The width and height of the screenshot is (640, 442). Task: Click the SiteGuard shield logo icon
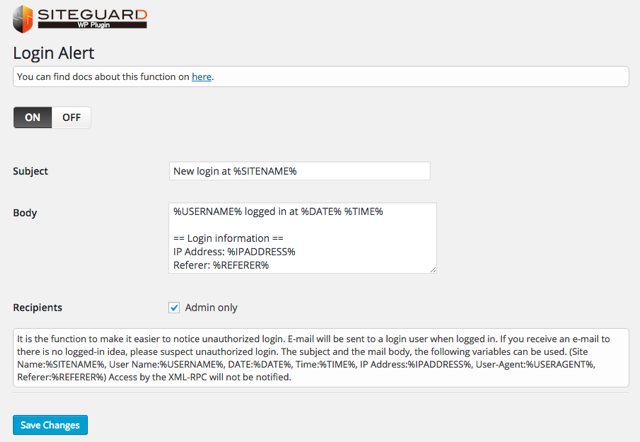pyautogui.click(x=23, y=19)
